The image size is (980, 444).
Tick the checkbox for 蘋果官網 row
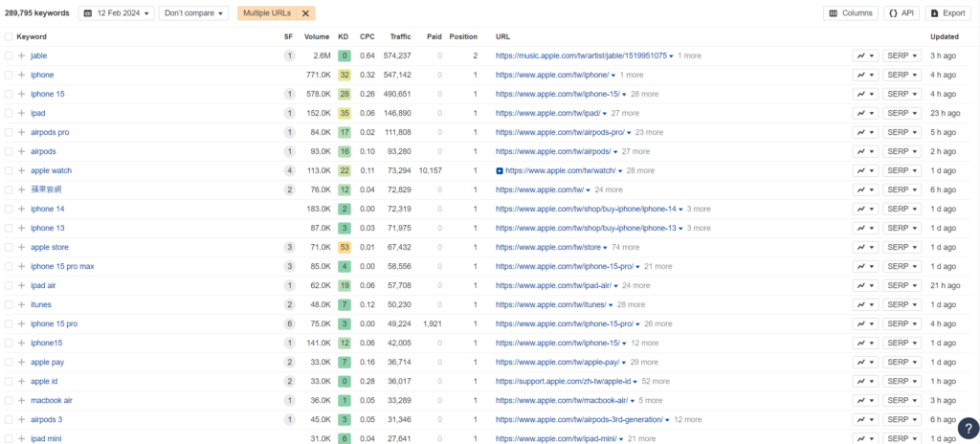pos(9,189)
